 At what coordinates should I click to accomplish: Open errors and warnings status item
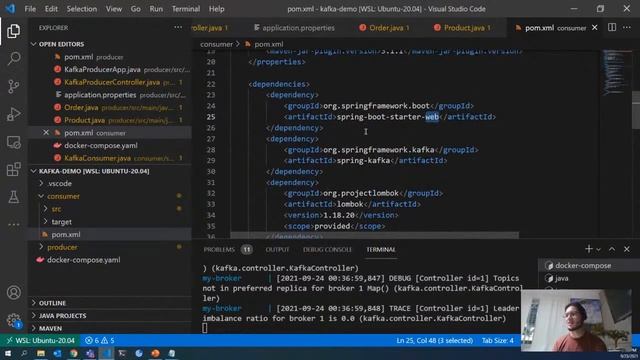point(99,340)
